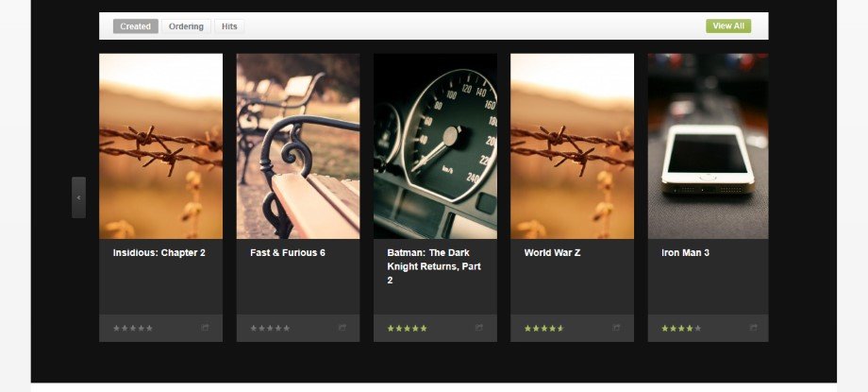868x392 pixels.
Task: Click share icon on Fast & Furious 6 card
Action: [x=342, y=328]
